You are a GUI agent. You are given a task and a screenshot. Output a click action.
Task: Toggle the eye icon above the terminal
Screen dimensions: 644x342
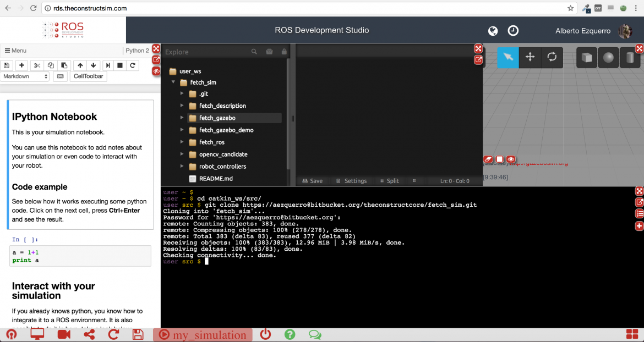[511, 159]
